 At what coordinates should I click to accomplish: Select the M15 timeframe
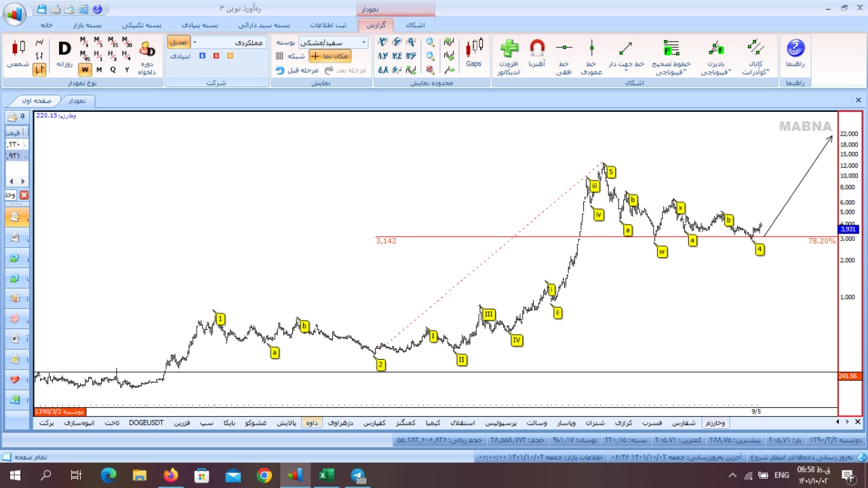113,41
